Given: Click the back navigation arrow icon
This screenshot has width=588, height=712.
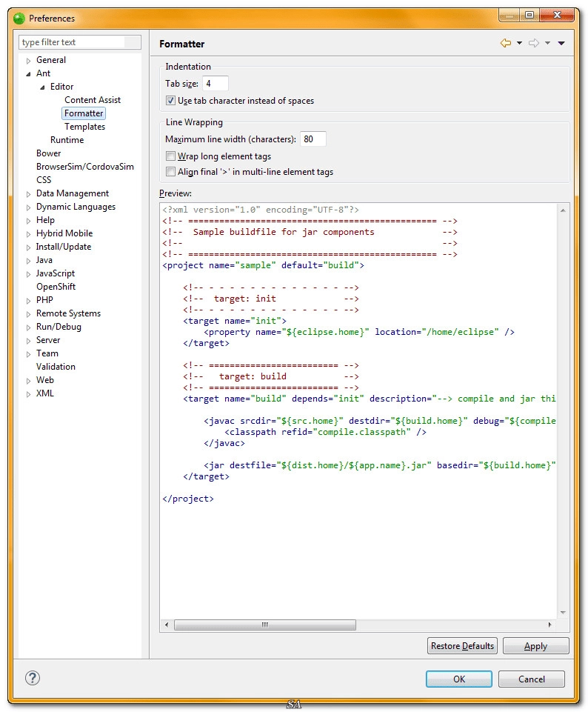Looking at the screenshot, I should 505,43.
